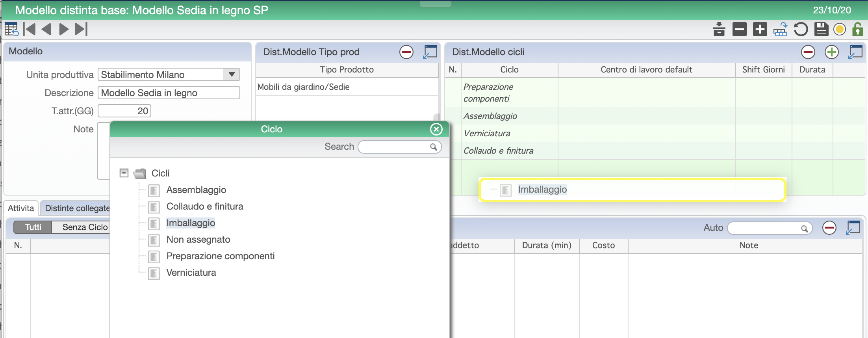This screenshot has height=338, width=868.
Task: Click the N. column header in Attivita
Action: point(18,245)
